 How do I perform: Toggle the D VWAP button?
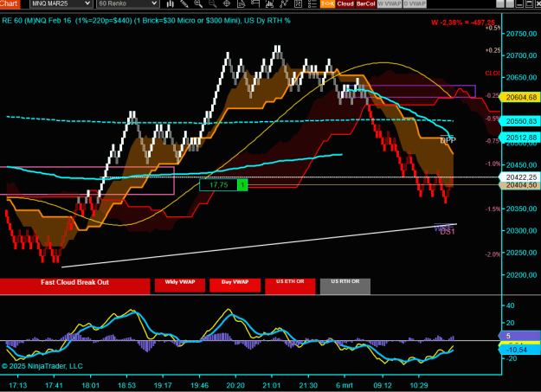415,3
